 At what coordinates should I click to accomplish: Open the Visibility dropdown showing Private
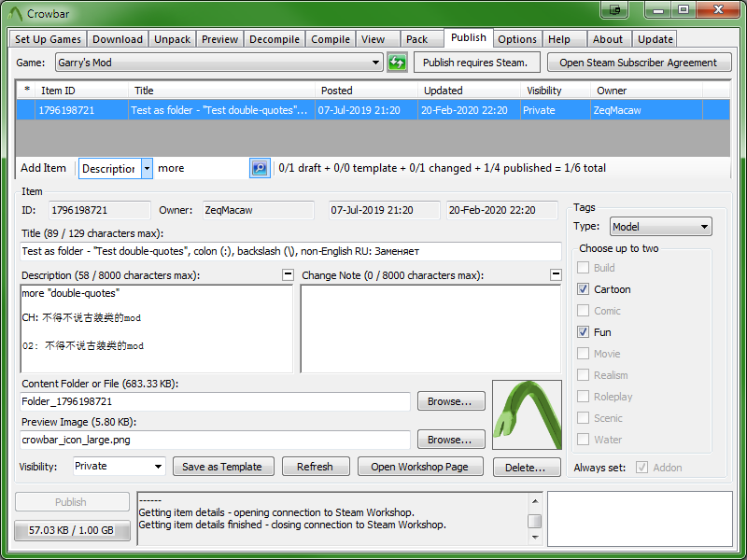point(120,466)
